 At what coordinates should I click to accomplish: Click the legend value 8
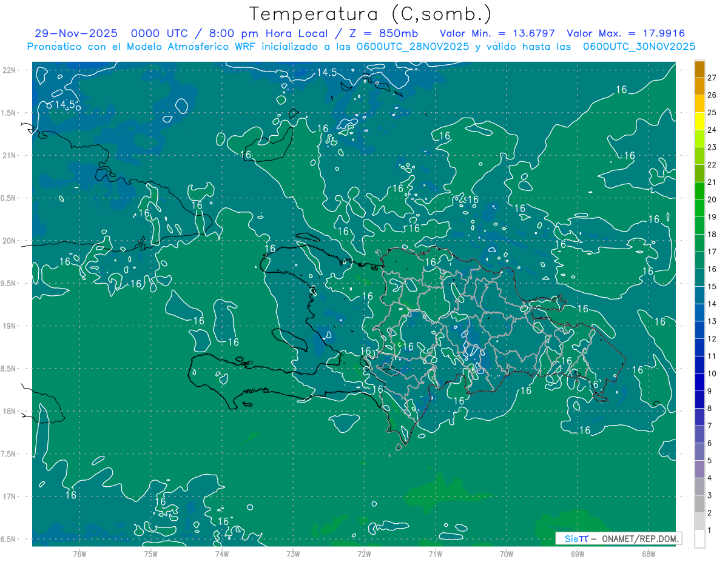pyautogui.click(x=710, y=409)
